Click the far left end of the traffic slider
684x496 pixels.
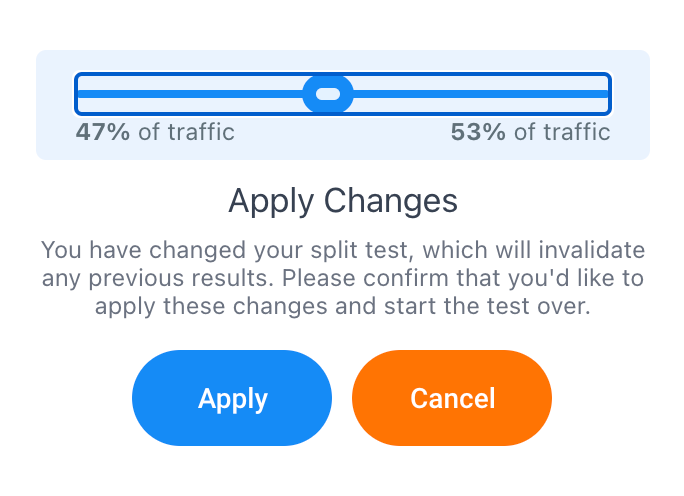(80, 94)
